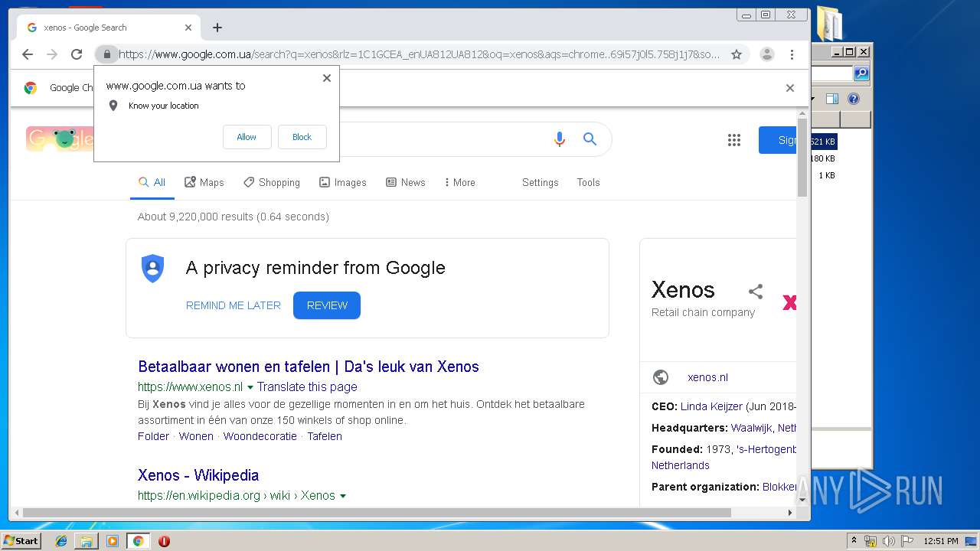980x551 pixels.
Task: Close the Google Chrome infobar
Action: coord(790,88)
